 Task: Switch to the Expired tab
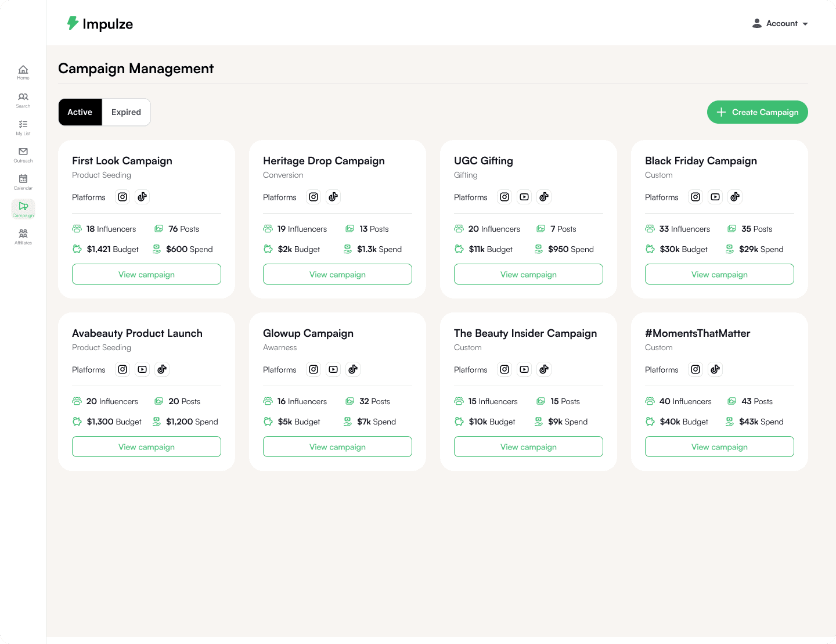click(126, 112)
